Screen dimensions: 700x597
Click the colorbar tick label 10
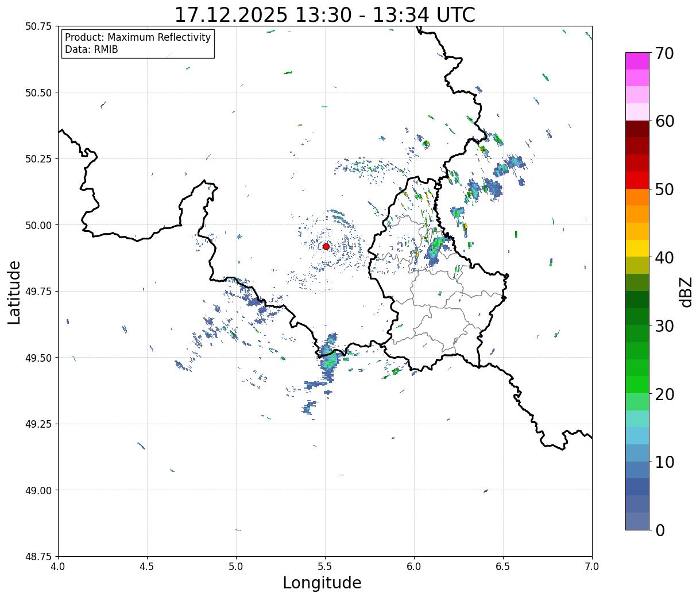[x=664, y=462]
